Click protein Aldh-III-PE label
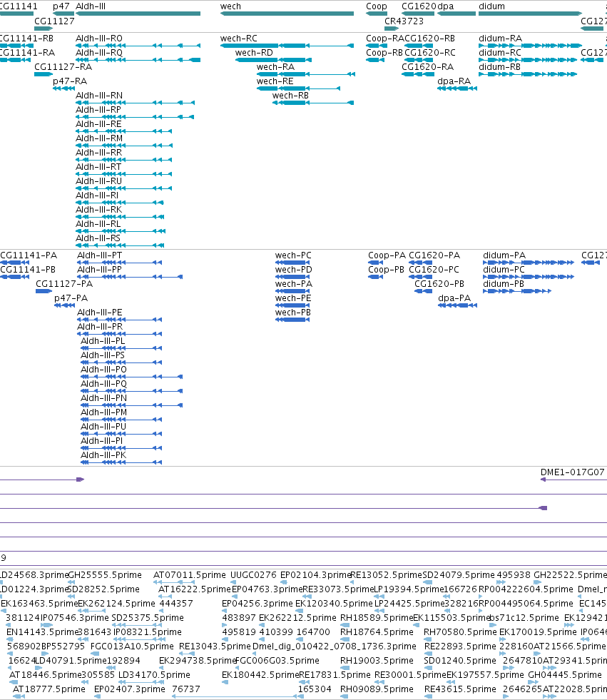 (x=100, y=313)
